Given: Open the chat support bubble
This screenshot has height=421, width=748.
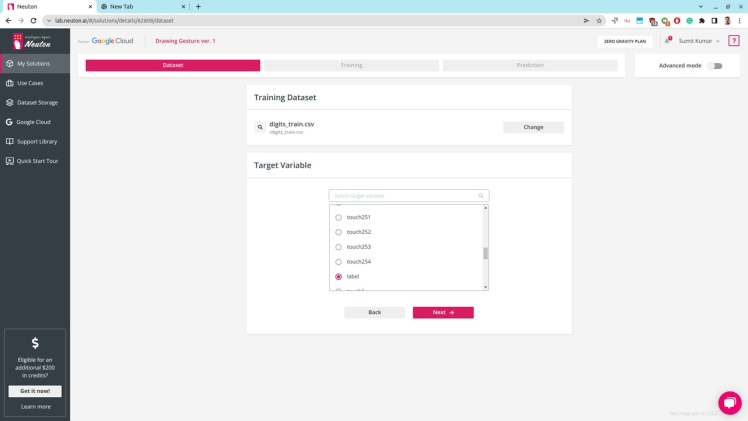Looking at the screenshot, I should click(730, 403).
